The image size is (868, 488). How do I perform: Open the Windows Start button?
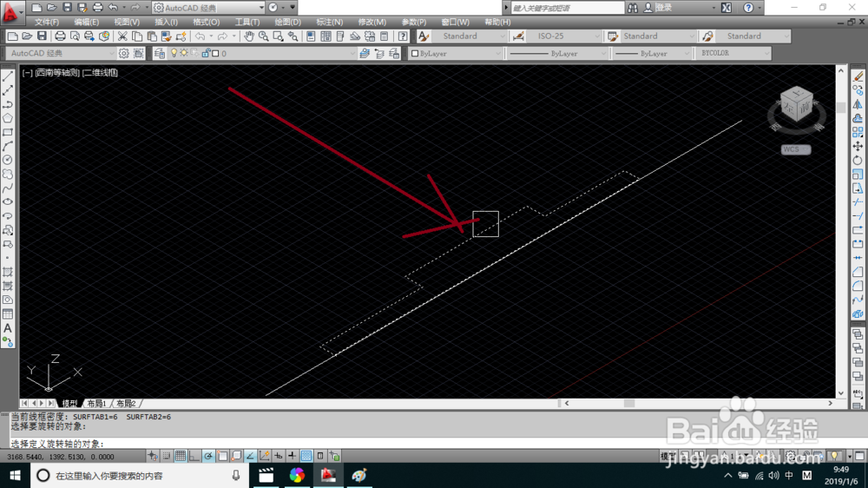tap(15, 475)
